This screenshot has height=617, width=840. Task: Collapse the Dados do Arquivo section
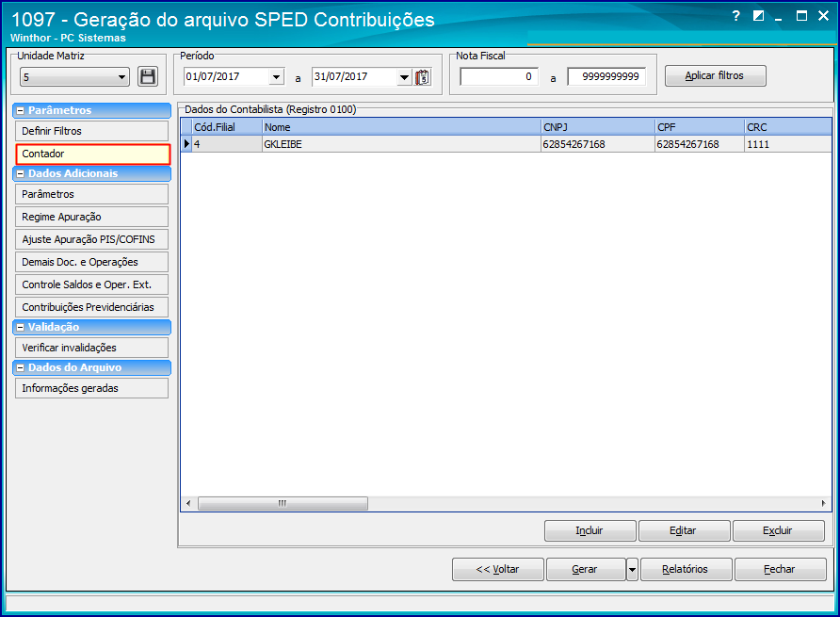click(x=21, y=367)
